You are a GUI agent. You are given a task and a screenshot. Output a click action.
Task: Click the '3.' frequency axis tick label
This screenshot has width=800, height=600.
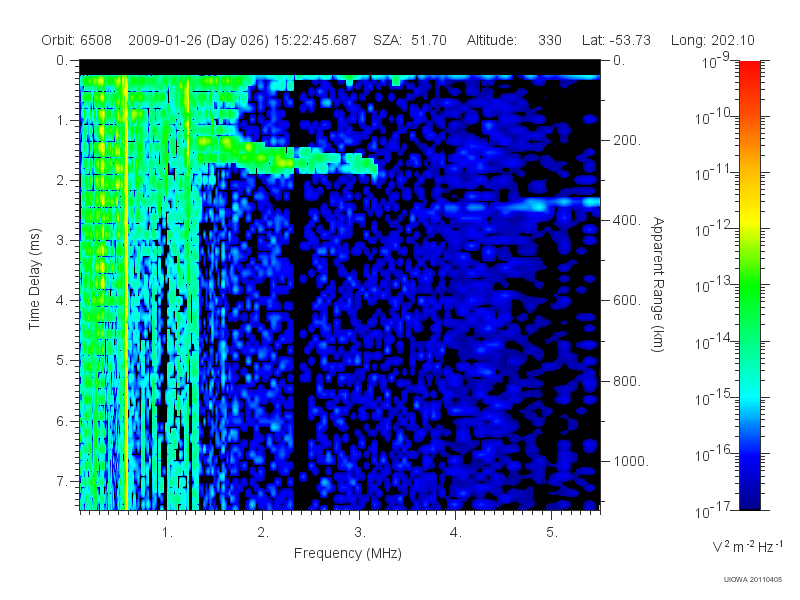360,533
